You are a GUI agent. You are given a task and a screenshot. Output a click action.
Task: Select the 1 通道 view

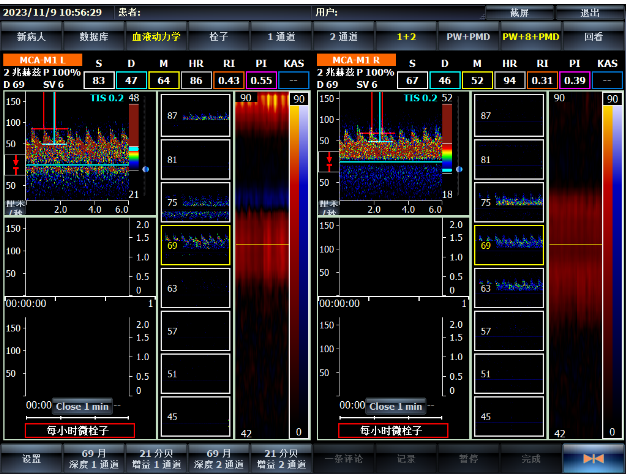coord(281,37)
